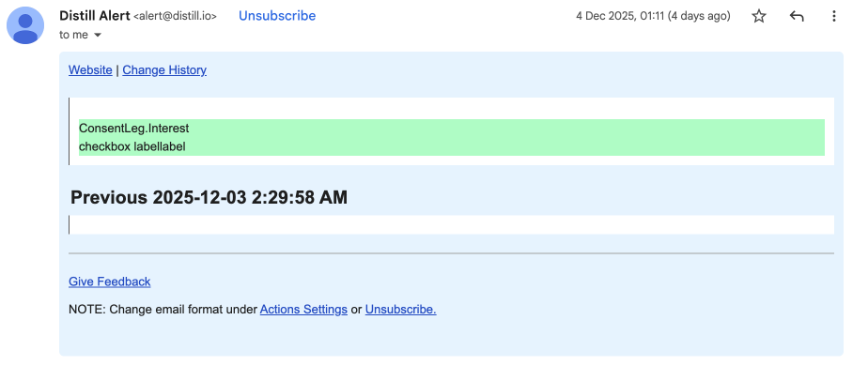The image size is (868, 381).
Task: Click the highlighted ConsentLeg.Interest text
Action: (x=134, y=128)
